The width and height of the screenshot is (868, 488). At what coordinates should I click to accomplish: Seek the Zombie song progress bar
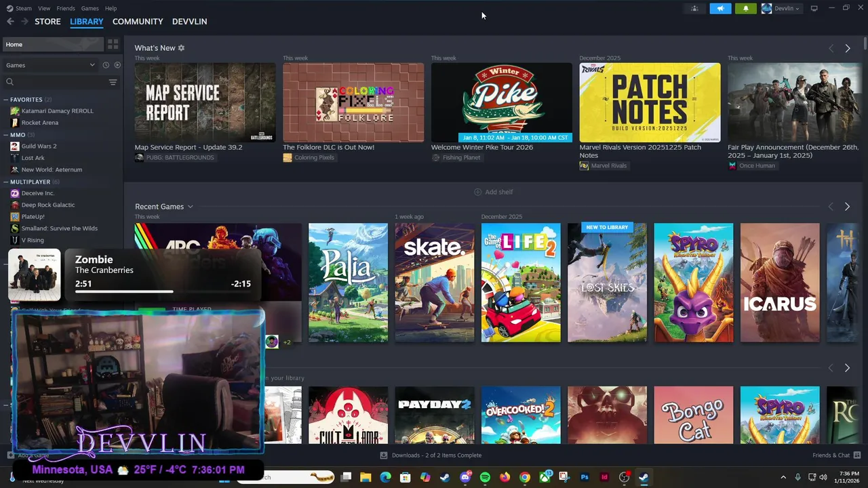pyautogui.click(x=163, y=291)
